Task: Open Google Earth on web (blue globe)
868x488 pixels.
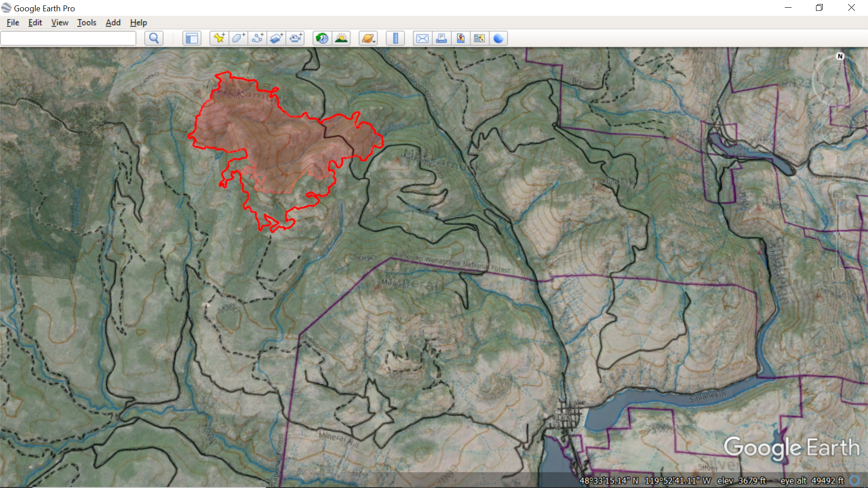Action: pyautogui.click(x=498, y=38)
